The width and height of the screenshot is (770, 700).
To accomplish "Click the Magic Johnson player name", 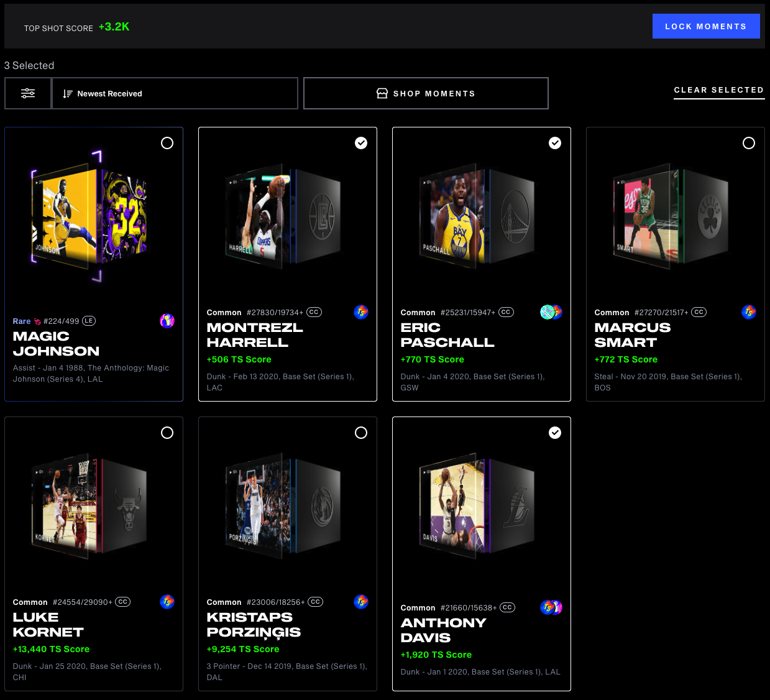I will 56,344.
